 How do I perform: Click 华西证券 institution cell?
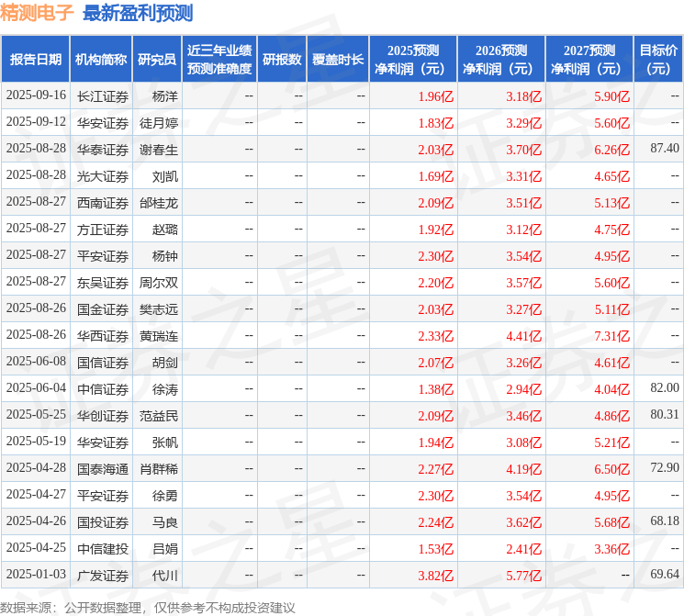point(103,336)
